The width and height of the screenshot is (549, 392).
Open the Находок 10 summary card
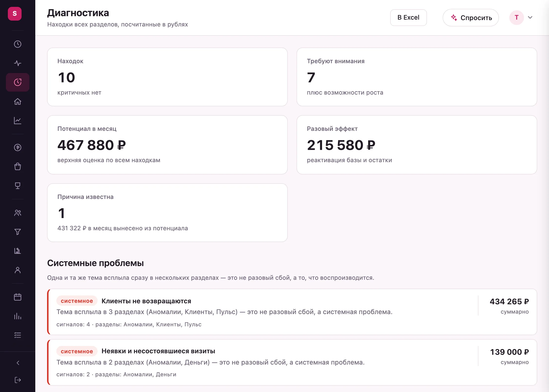[167, 77]
